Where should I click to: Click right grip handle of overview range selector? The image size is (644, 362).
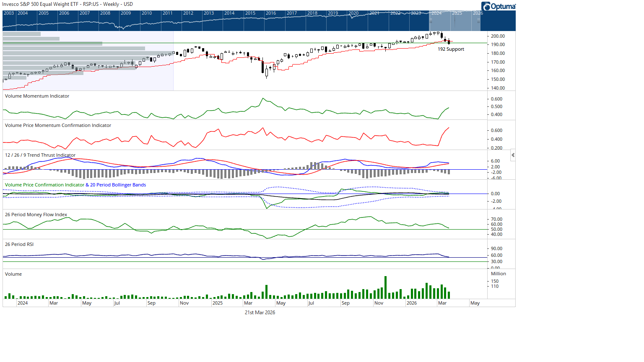tap(478, 21)
